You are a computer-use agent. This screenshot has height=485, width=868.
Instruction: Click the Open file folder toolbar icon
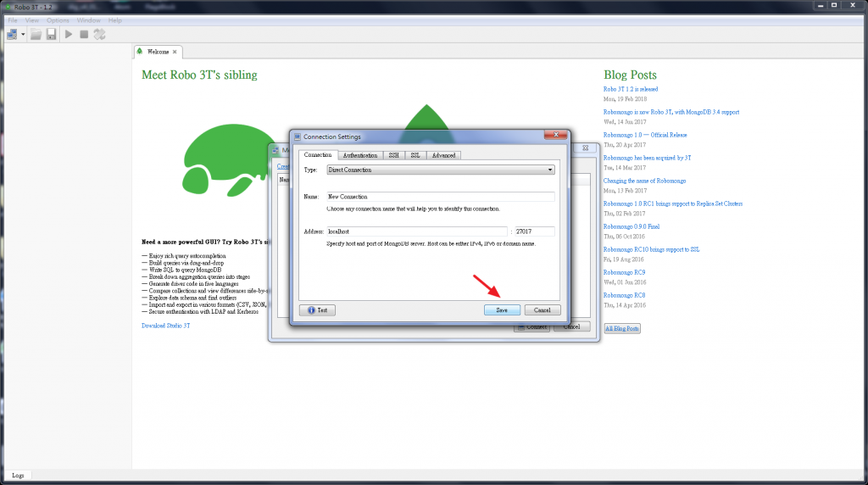36,34
